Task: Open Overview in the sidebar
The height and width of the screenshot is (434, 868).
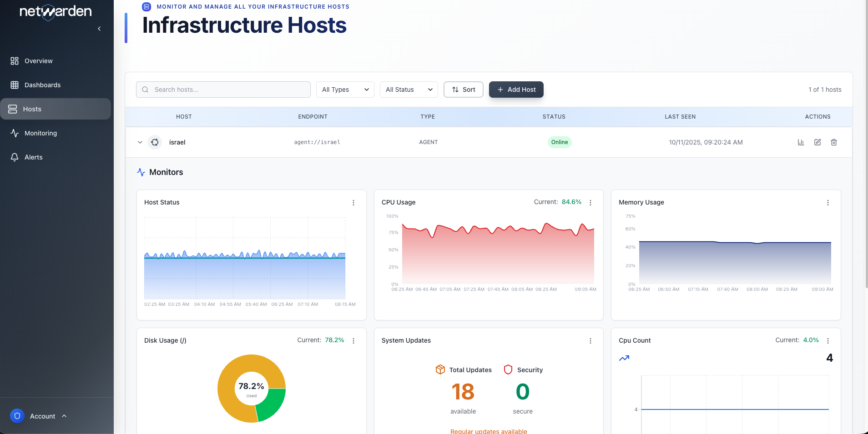Action: (56, 61)
